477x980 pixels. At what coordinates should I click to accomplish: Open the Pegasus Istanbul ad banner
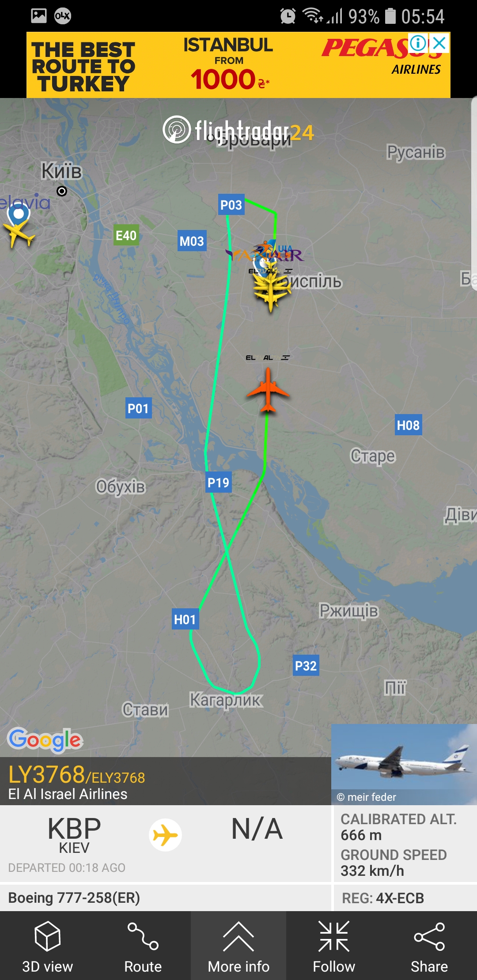[238, 65]
